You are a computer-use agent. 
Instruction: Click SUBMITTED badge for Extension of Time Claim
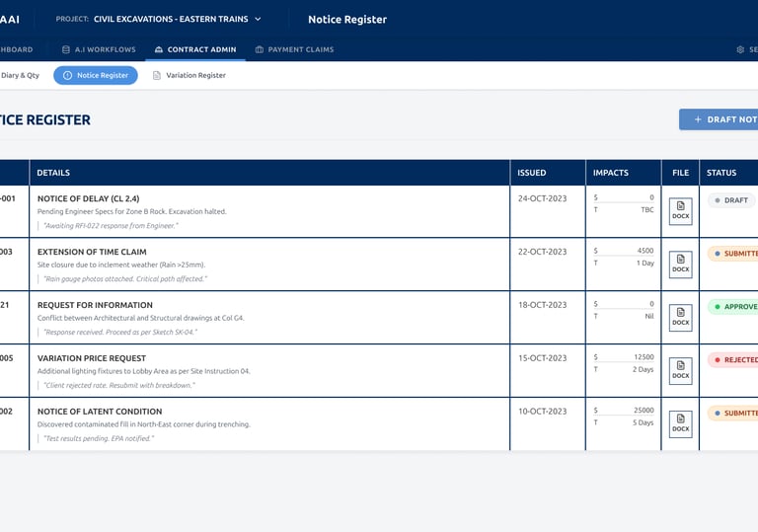pos(733,254)
